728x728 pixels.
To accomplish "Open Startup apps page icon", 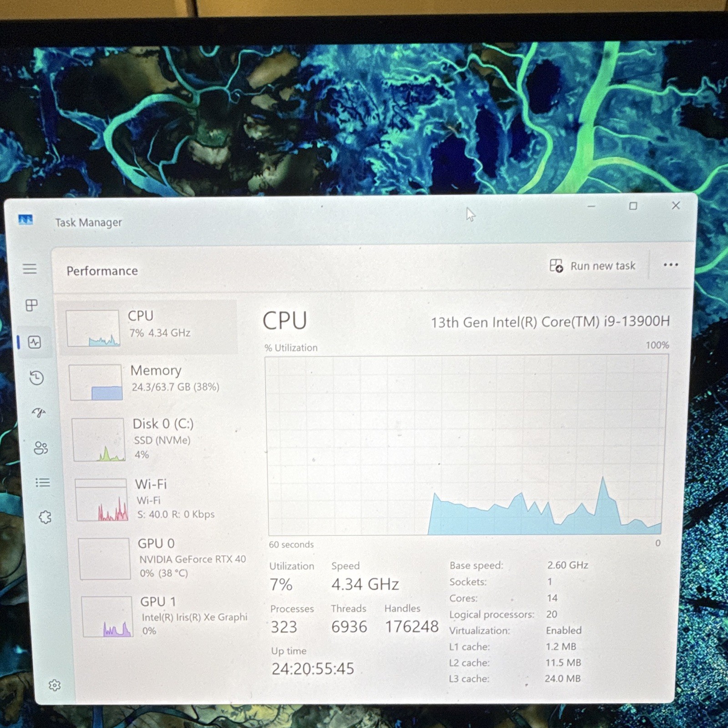I will [39, 413].
